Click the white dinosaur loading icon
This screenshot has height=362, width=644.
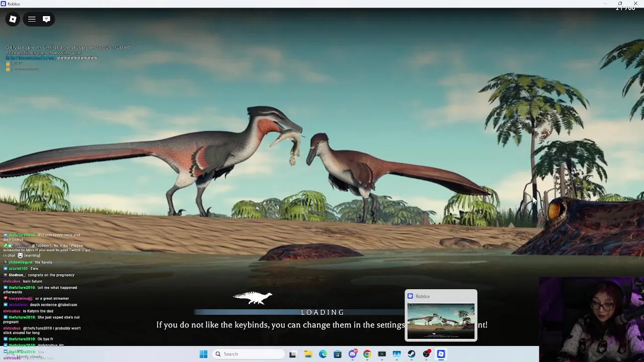click(x=253, y=298)
